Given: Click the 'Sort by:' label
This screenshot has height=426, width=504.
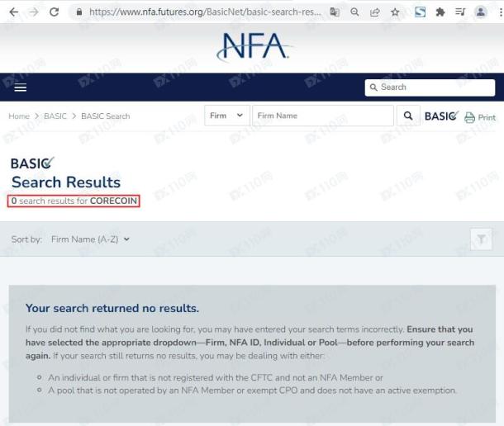Looking at the screenshot, I should (26, 239).
